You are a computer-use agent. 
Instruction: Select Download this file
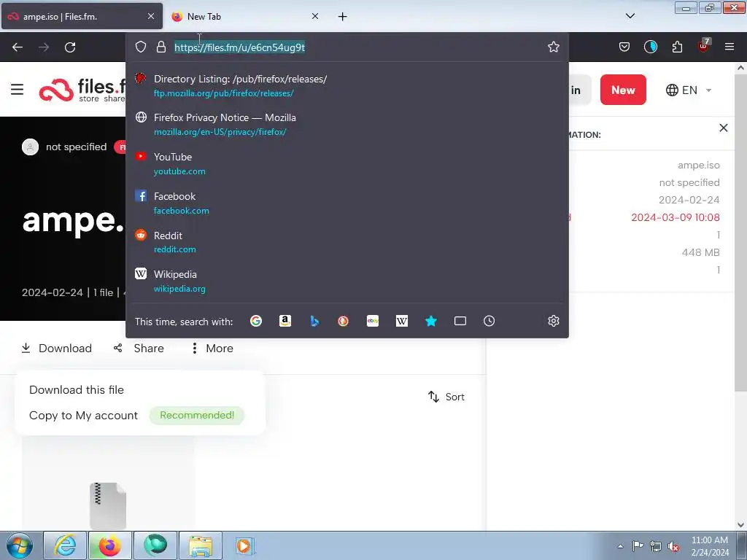coord(76,389)
